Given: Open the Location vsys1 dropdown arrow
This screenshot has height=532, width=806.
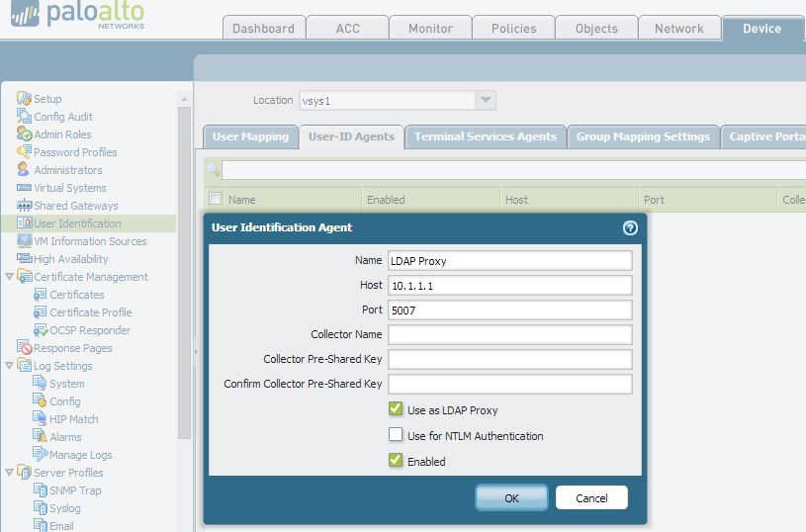Looking at the screenshot, I should click(x=486, y=100).
